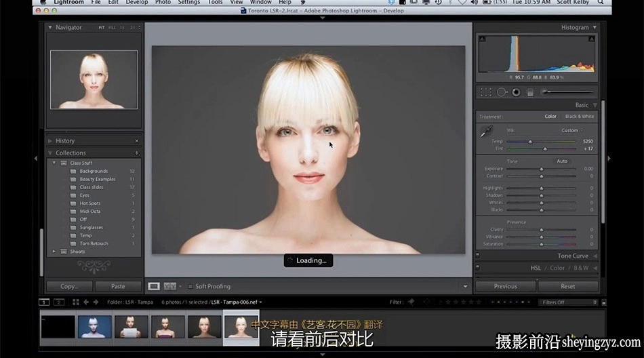Collapse the Basic panel
Viewport: 644px width, 358px height.
pyautogui.click(x=595, y=105)
